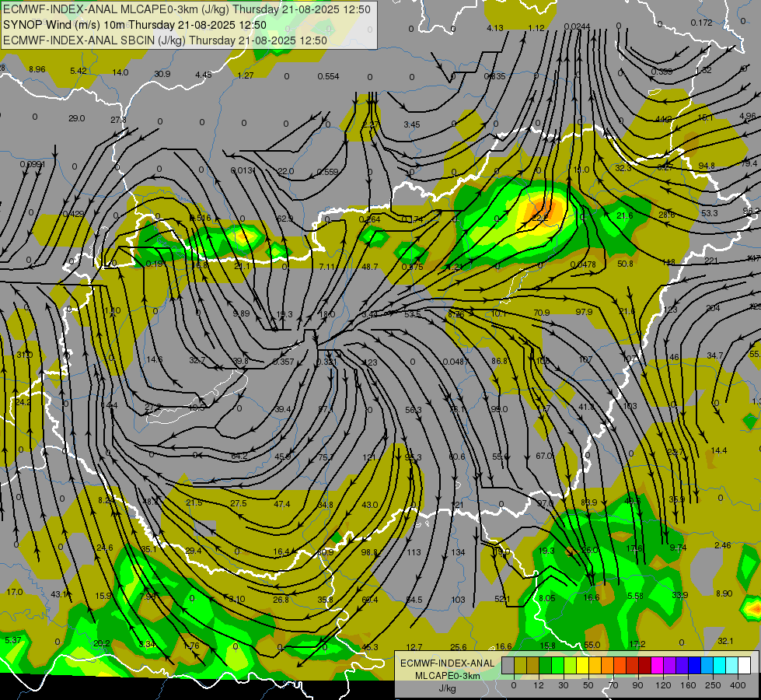Viewport: 761px width, 700px height.
Task: Click the legend tick label 160
Action: pos(688,685)
